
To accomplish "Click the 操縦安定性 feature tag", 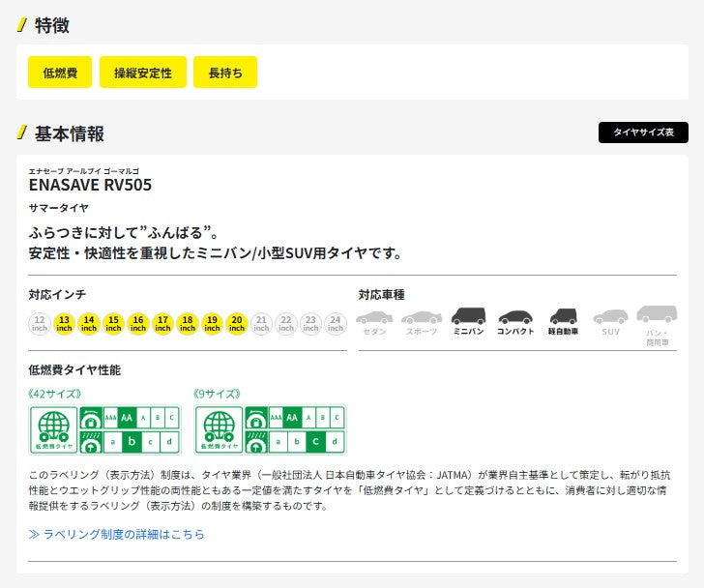I will coord(143,73).
